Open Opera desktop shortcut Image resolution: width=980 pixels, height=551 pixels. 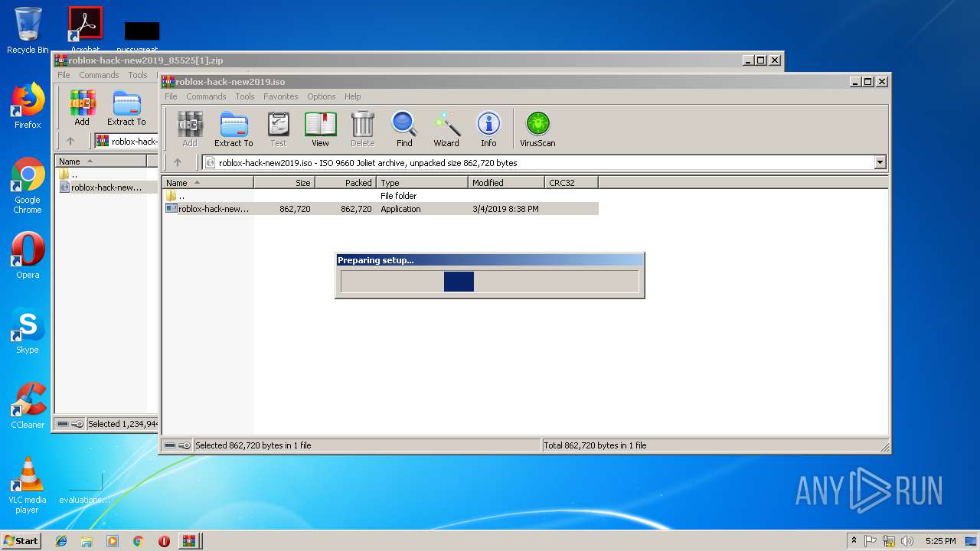coord(28,256)
